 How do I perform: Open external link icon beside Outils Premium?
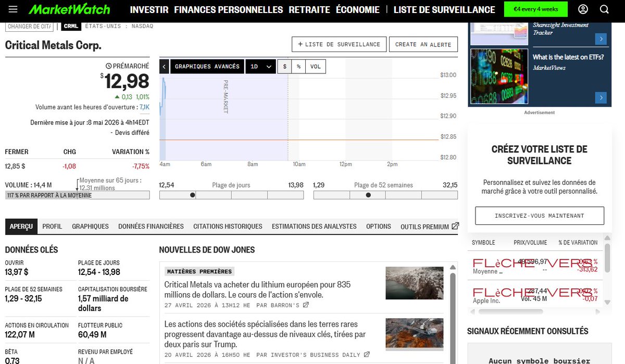pos(455,226)
